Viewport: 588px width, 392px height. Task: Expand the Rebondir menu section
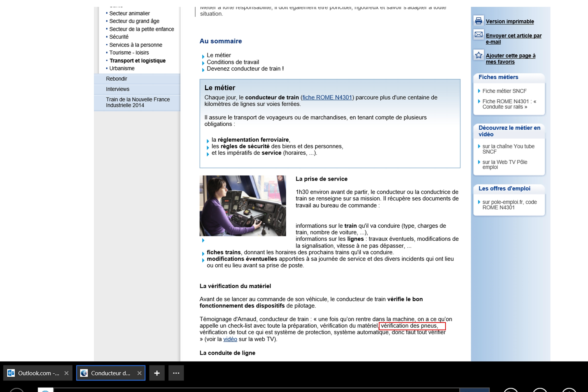coord(117,79)
